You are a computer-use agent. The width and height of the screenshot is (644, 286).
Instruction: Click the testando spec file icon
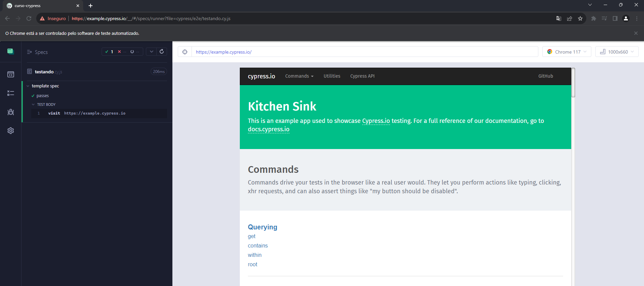click(30, 71)
